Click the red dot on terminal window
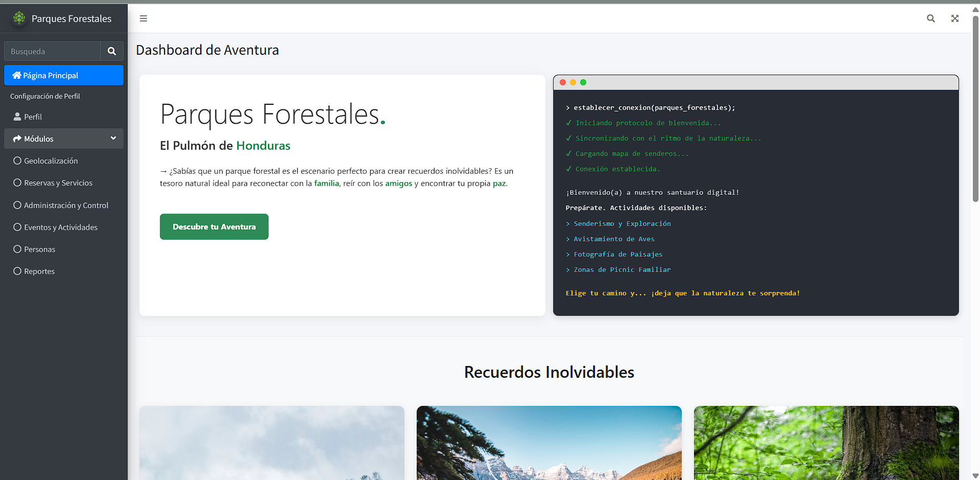 563,82
